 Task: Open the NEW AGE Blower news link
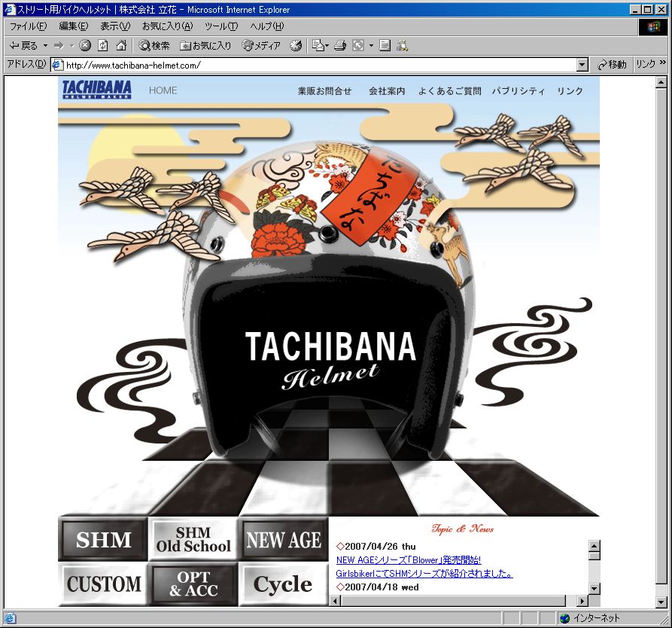(x=409, y=559)
